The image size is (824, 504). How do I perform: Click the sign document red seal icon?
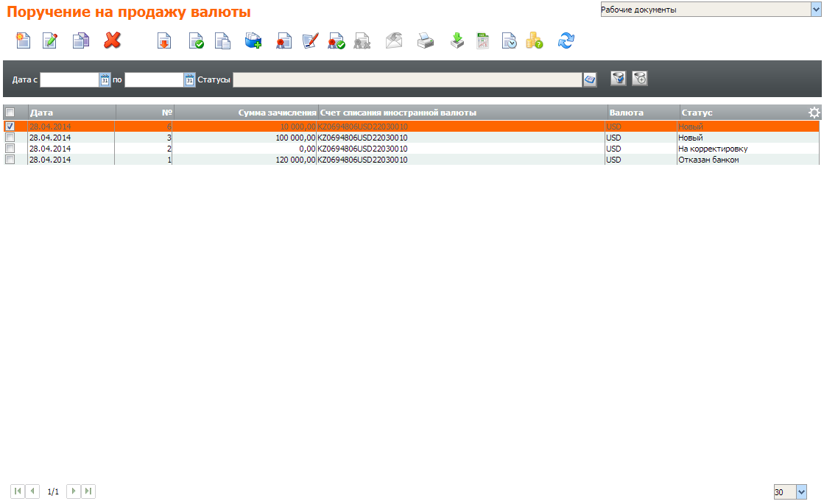click(x=284, y=40)
